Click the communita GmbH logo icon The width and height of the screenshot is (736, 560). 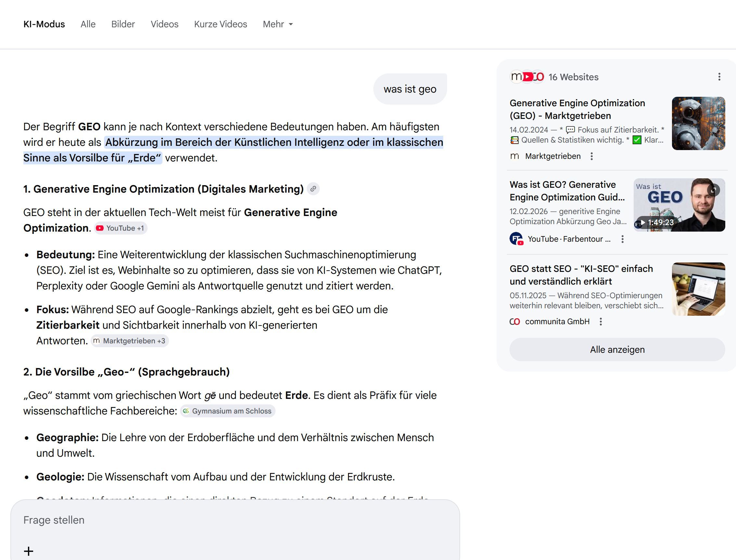tap(515, 321)
